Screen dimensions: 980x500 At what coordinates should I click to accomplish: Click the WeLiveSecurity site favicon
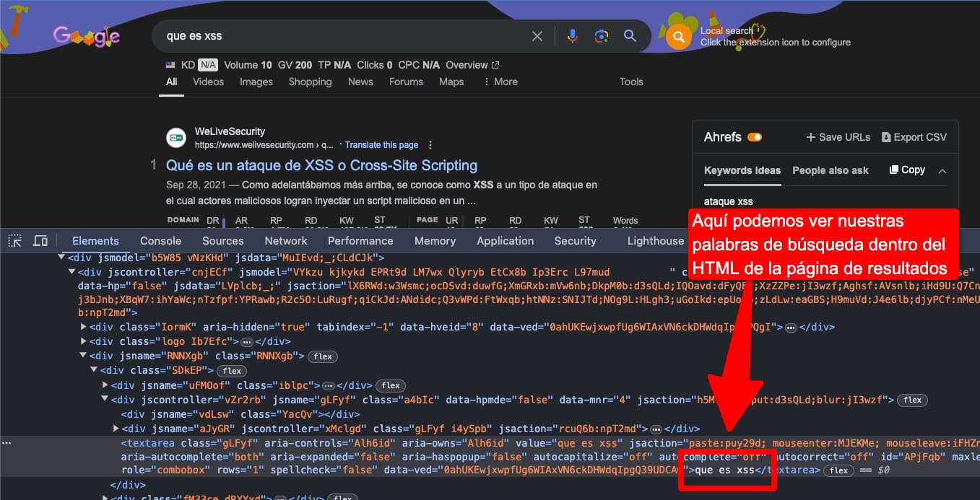[x=176, y=137]
